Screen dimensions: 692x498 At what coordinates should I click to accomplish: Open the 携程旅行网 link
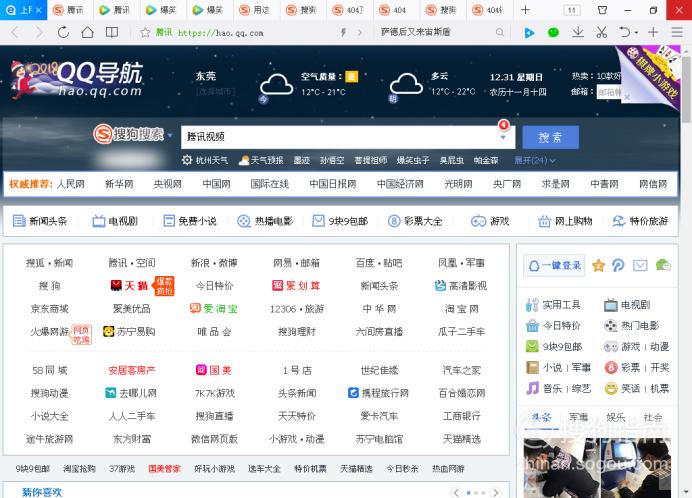click(379, 392)
